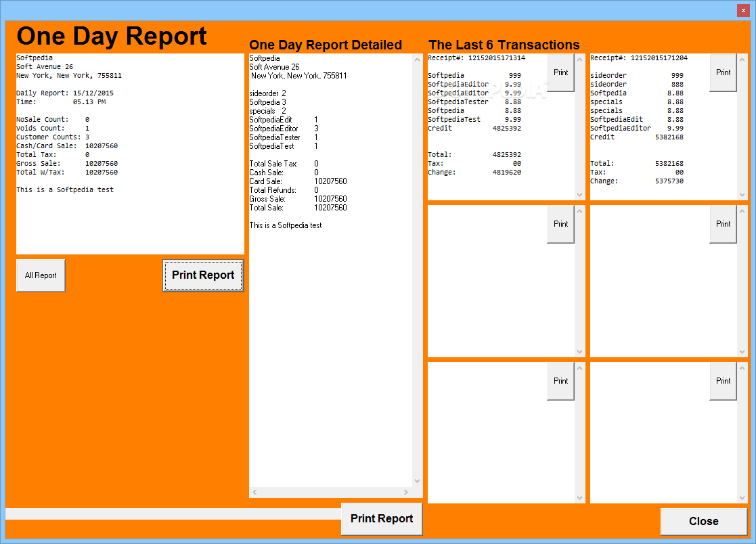Screen dimensions: 756x544
Task: Click up arrow in bottom-right transaction scrollbar
Action: pyautogui.click(x=742, y=368)
